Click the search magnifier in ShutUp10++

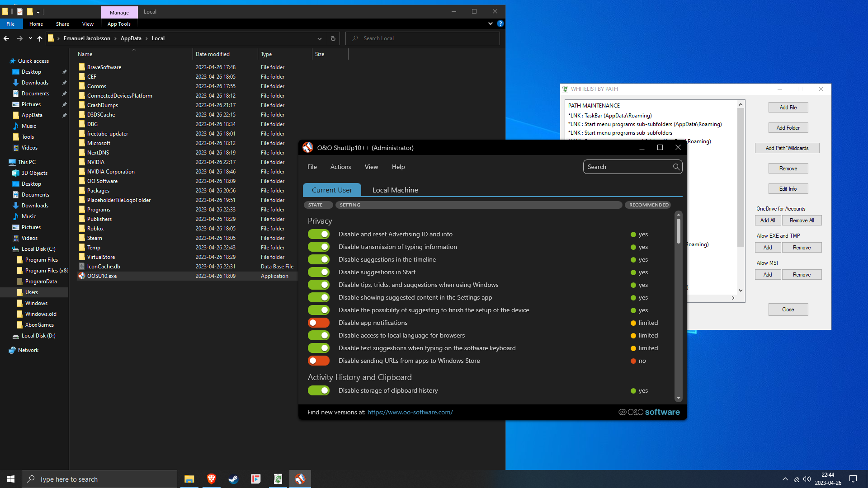(676, 167)
